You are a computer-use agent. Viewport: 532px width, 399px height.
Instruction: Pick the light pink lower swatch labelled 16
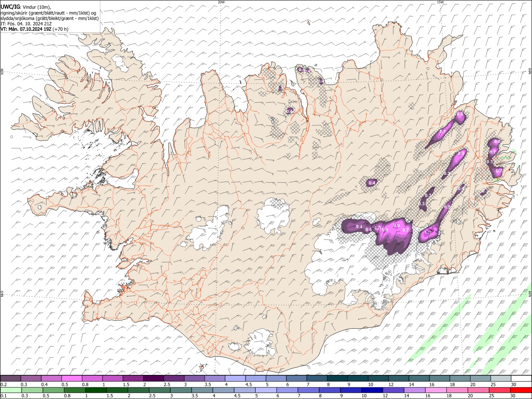coord(436,390)
